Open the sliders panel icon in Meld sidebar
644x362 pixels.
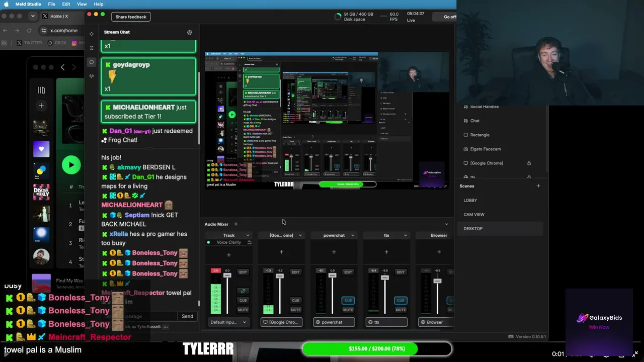(x=92, y=48)
